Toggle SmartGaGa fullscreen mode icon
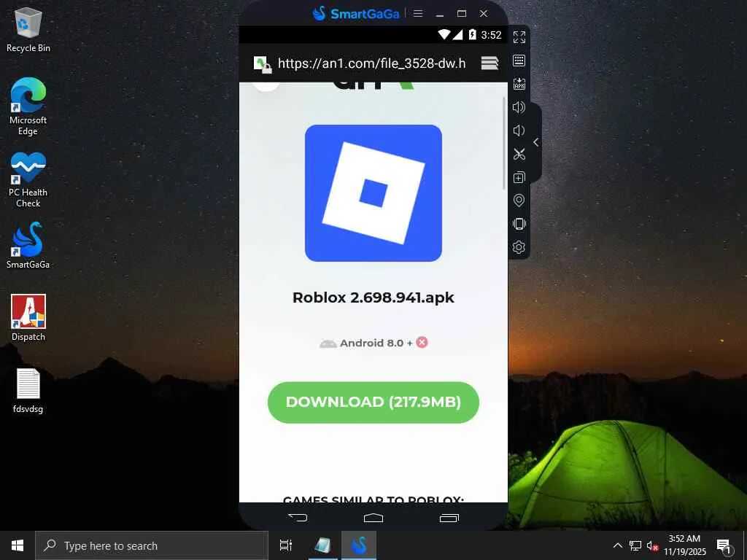Screen dimensions: 747x560 [519, 37]
